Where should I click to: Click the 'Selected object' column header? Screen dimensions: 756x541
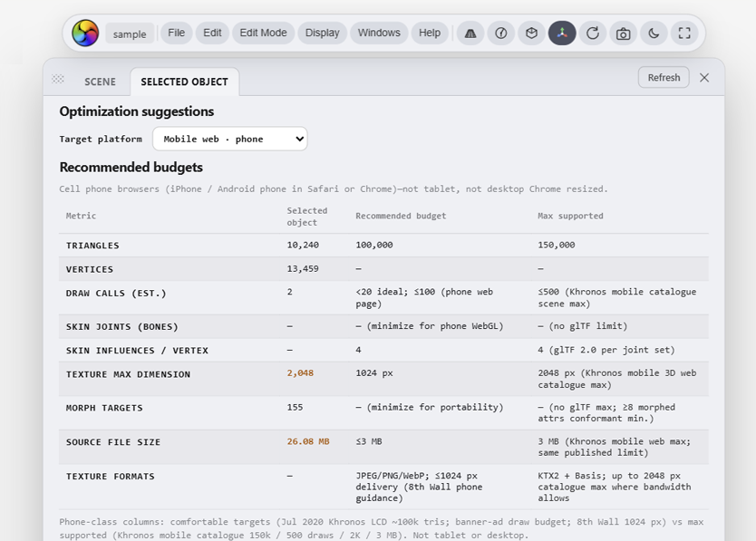pos(307,217)
